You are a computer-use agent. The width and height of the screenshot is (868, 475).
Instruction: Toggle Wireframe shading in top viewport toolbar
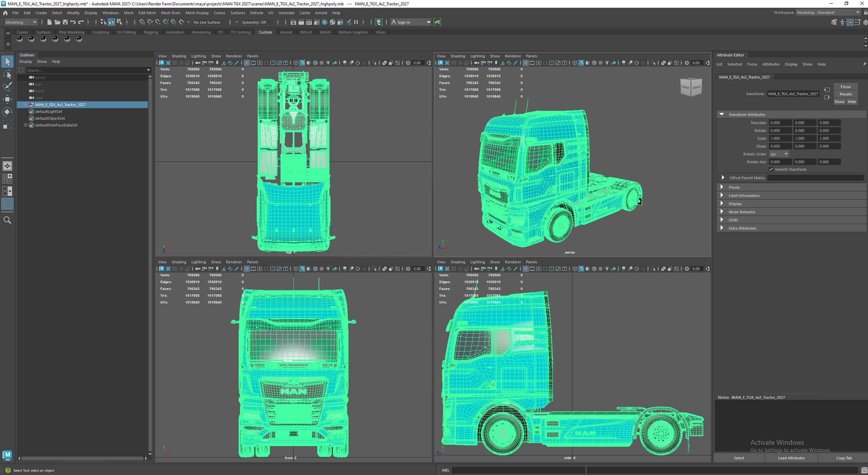coord(296,63)
